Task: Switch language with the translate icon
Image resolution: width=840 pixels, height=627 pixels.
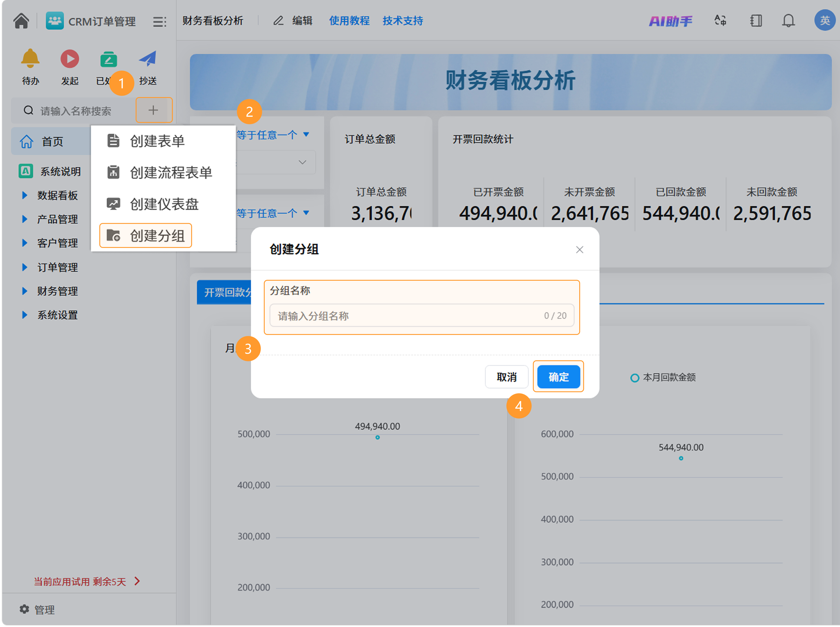Action: click(720, 21)
